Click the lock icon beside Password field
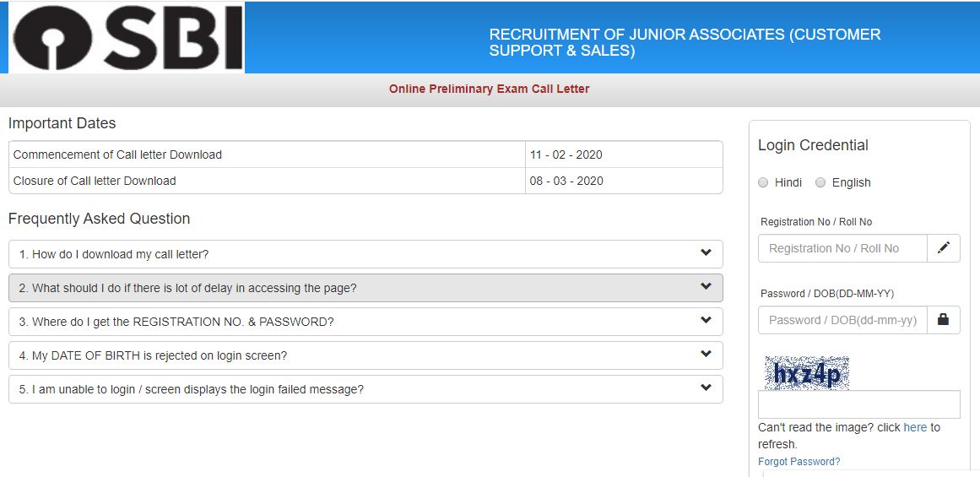This screenshot has height=477, width=980. (x=944, y=320)
